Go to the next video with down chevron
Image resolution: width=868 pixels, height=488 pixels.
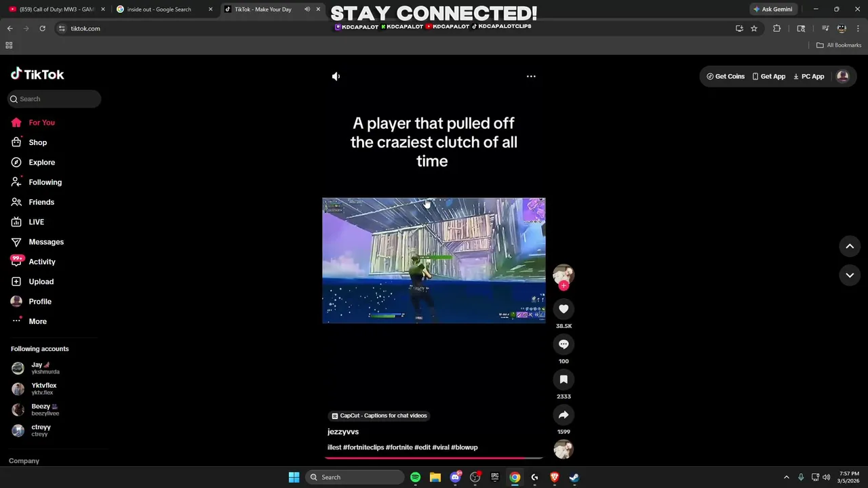tap(850, 275)
